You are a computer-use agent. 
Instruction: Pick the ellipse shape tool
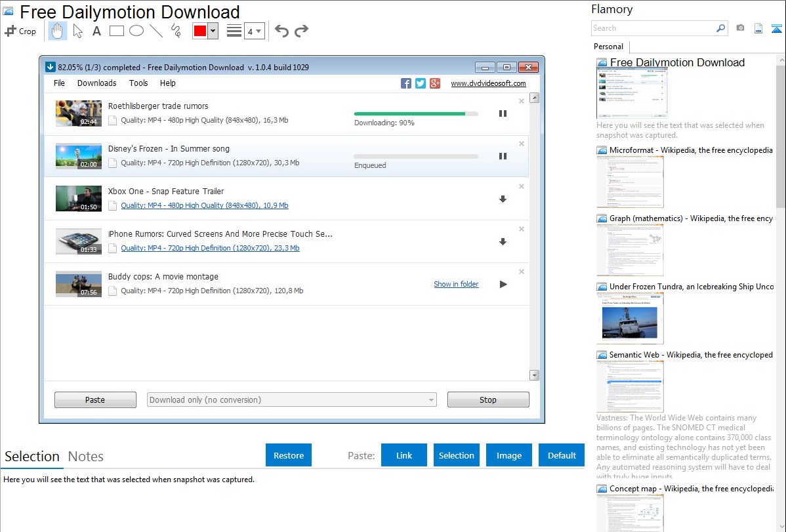[136, 31]
